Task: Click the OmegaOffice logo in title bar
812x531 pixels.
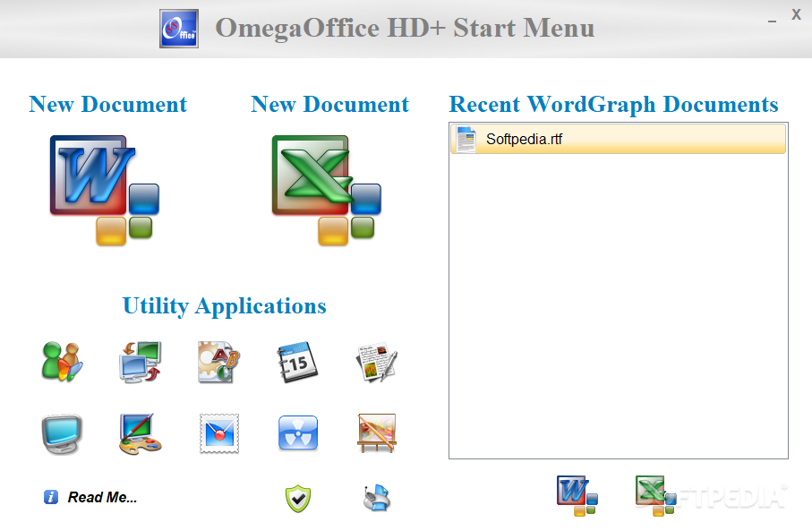Action: point(179,29)
